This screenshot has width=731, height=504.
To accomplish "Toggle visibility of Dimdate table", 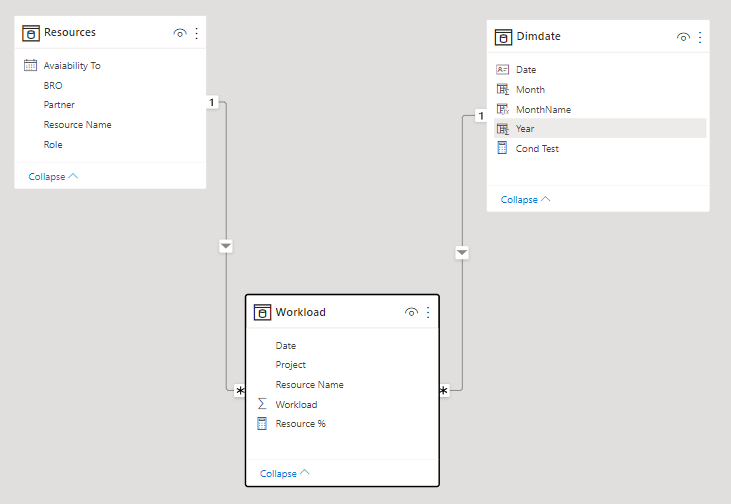I will point(683,37).
